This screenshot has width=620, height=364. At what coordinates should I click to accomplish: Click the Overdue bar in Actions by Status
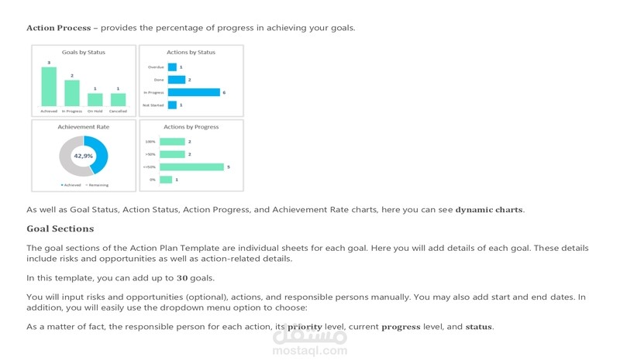pos(172,67)
